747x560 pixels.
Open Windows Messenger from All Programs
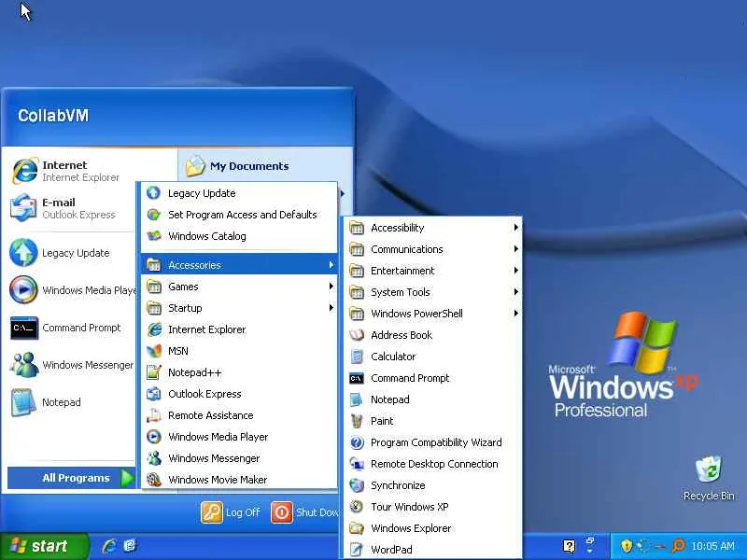click(x=239, y=458)
